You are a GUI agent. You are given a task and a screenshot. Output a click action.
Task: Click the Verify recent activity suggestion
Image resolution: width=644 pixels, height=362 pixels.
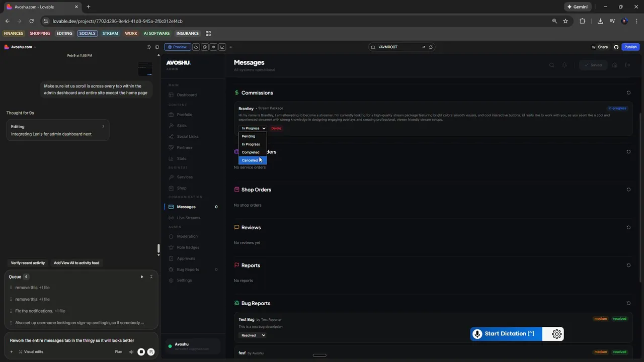[x=28, y=263]
